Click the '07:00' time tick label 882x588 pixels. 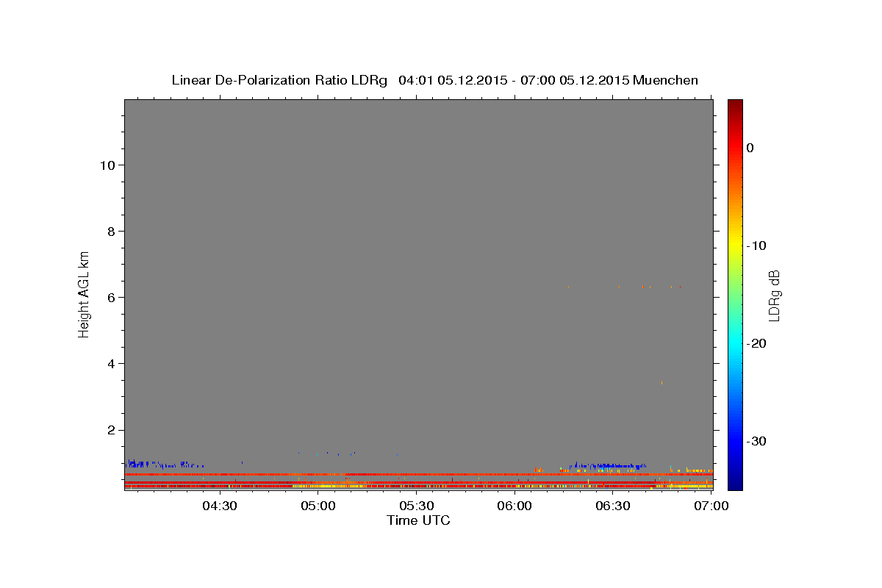pos(711,506)
